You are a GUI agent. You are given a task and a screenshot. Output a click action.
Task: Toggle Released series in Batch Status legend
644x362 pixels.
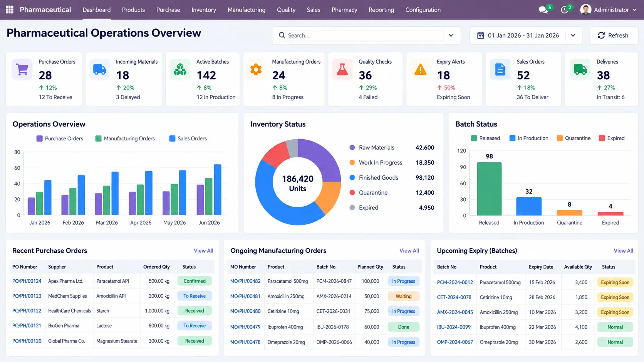coord(485,138)
